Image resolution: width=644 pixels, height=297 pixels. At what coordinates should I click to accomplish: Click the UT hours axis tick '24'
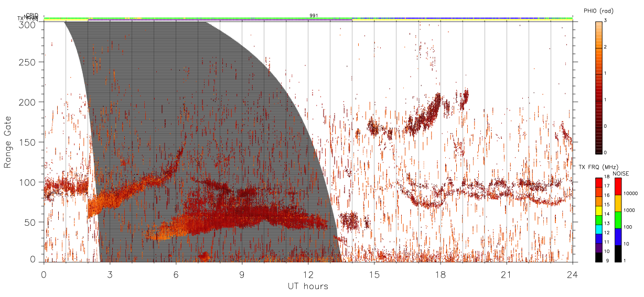(x=573, y=274)
